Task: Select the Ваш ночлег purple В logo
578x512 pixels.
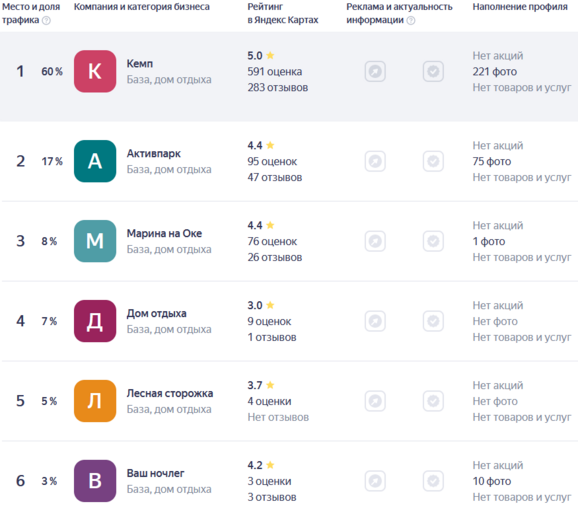Action: click(x=95, y=481)
